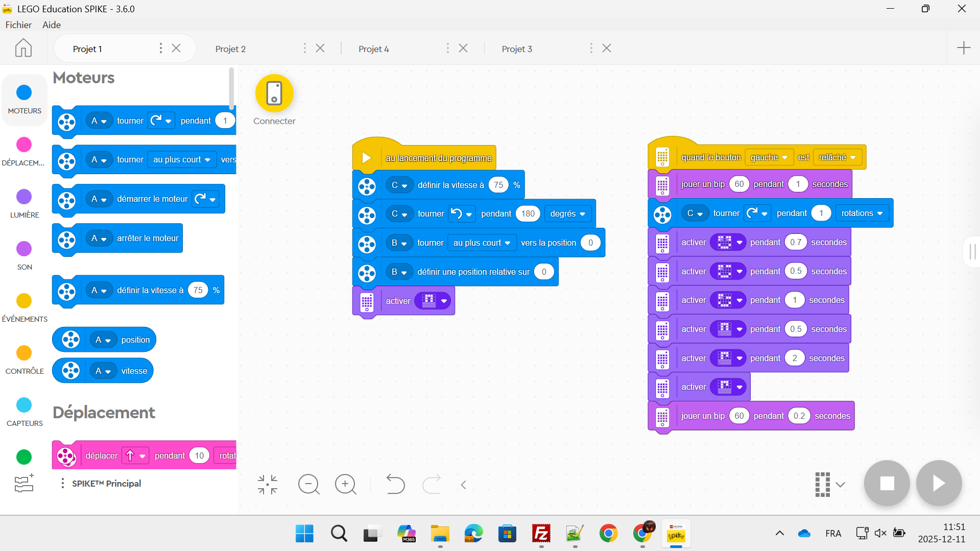
Task: Stop the program with the stop button
Action: [x=887, y=483]
